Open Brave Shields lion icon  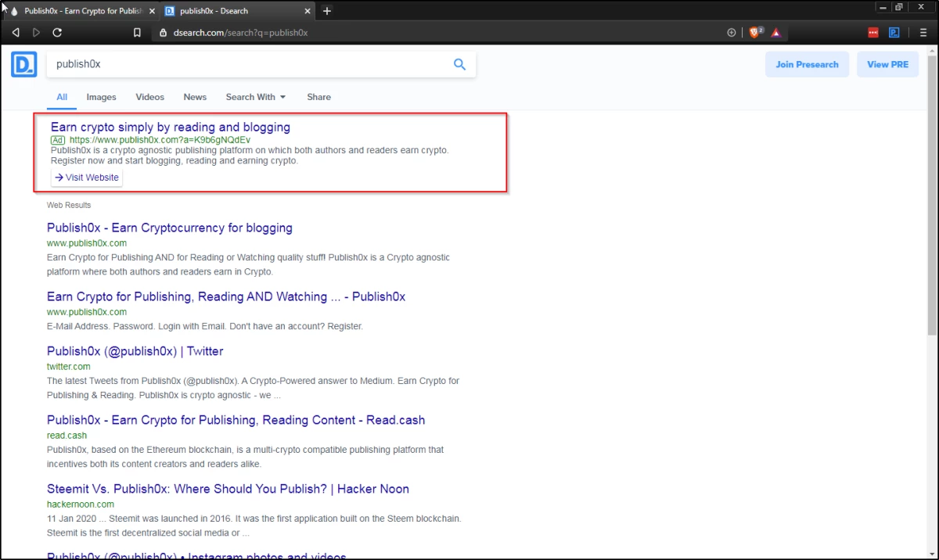[x=755, y=33]
